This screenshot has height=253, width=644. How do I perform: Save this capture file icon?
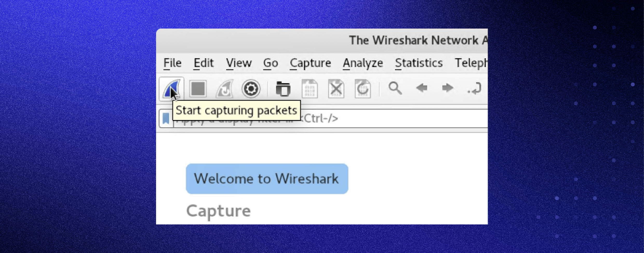pyautogui.click(x=310, y=89)
